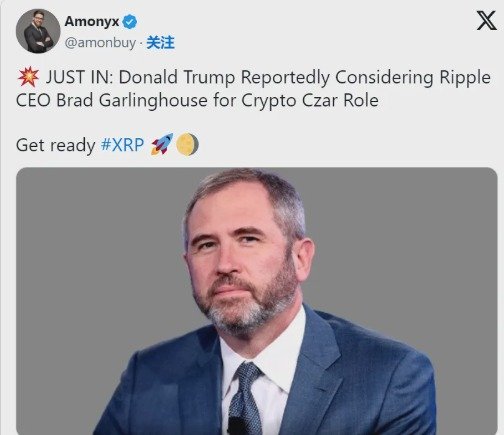Click the blue verified badge
The width and height of the screenshot is (504, 435).
point(130,22)
